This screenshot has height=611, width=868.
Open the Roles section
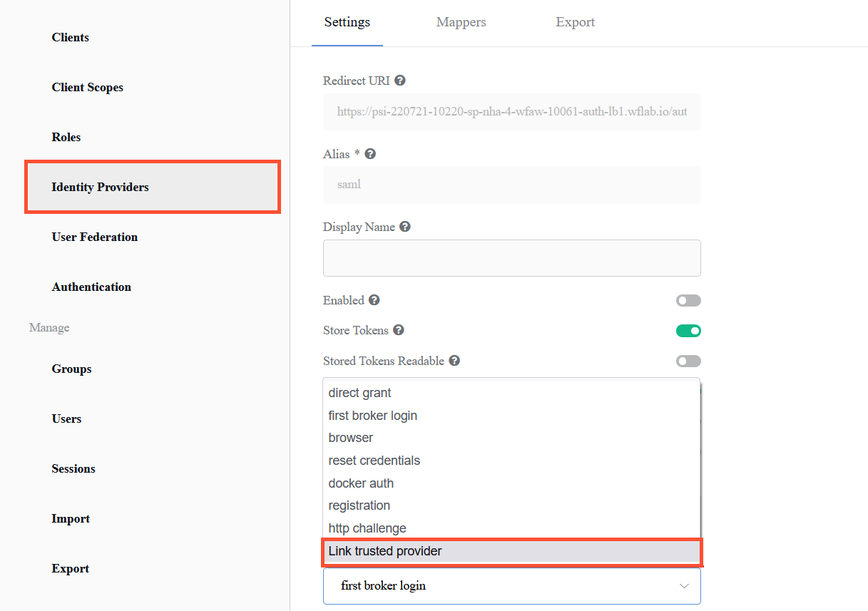click(x=66, y=137)
